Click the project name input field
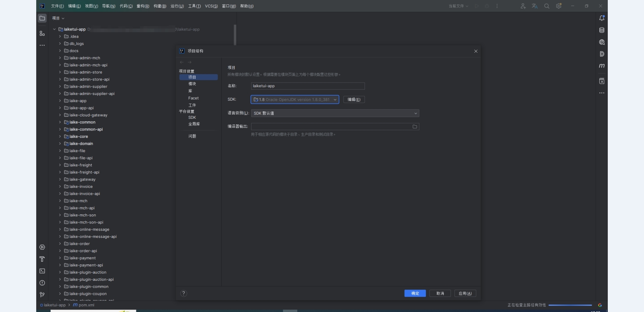The height and width of the screenshot is (312, 644). [308, 86]
